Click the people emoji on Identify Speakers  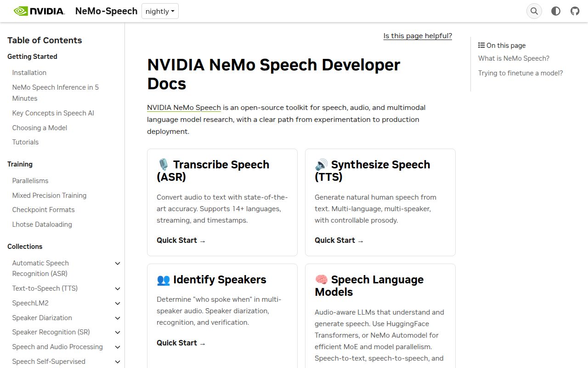164,280
